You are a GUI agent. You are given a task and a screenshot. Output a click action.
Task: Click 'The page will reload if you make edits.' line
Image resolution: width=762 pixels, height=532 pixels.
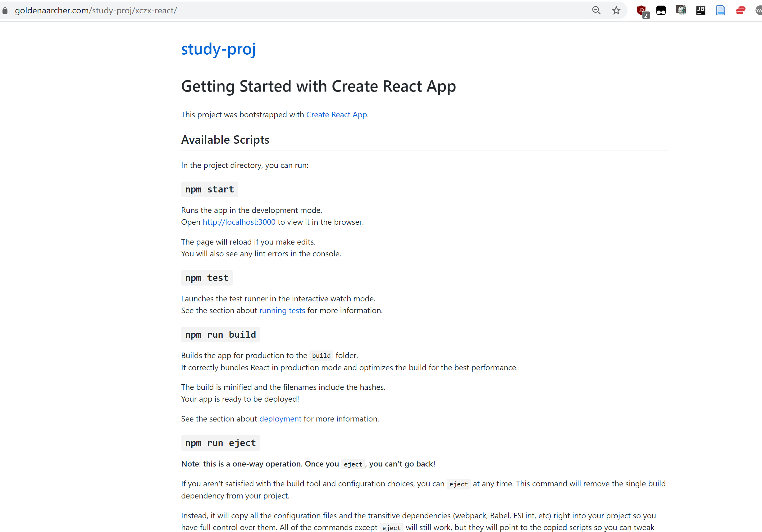[x=248, y=242]
